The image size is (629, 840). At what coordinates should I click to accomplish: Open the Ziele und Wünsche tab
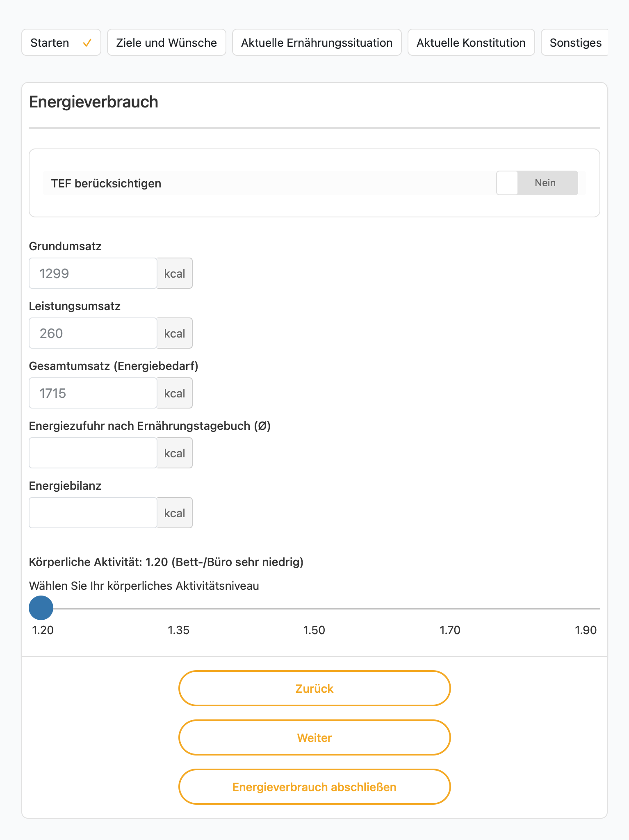click(x=166, y=42)
